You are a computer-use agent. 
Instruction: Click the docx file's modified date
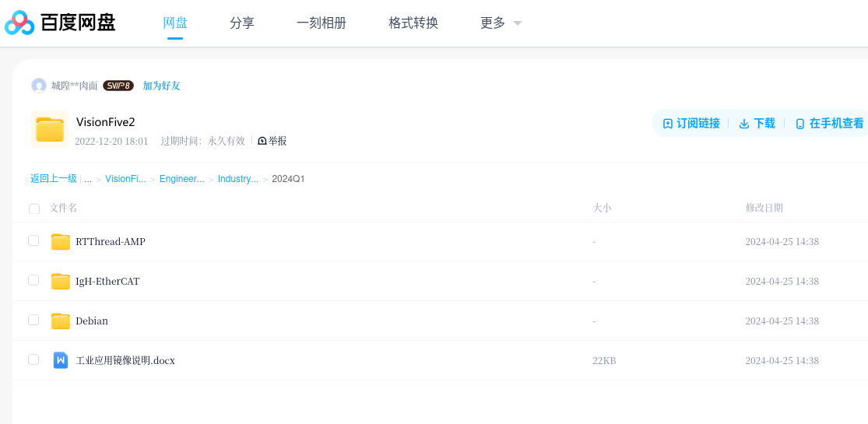point(782,361)
